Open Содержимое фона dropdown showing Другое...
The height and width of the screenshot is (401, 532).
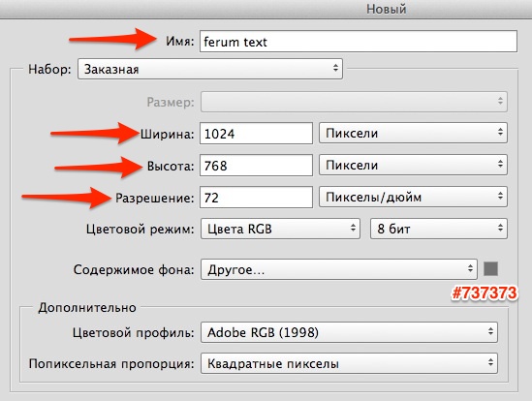pos(339,269)
